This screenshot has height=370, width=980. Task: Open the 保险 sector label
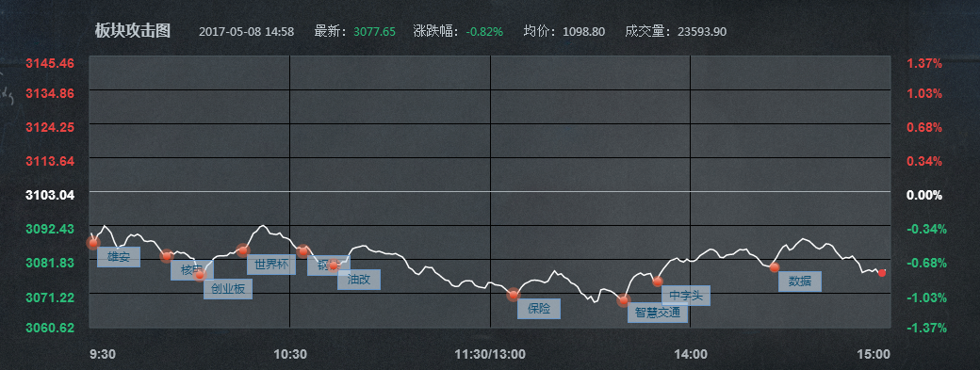point(539,308)
